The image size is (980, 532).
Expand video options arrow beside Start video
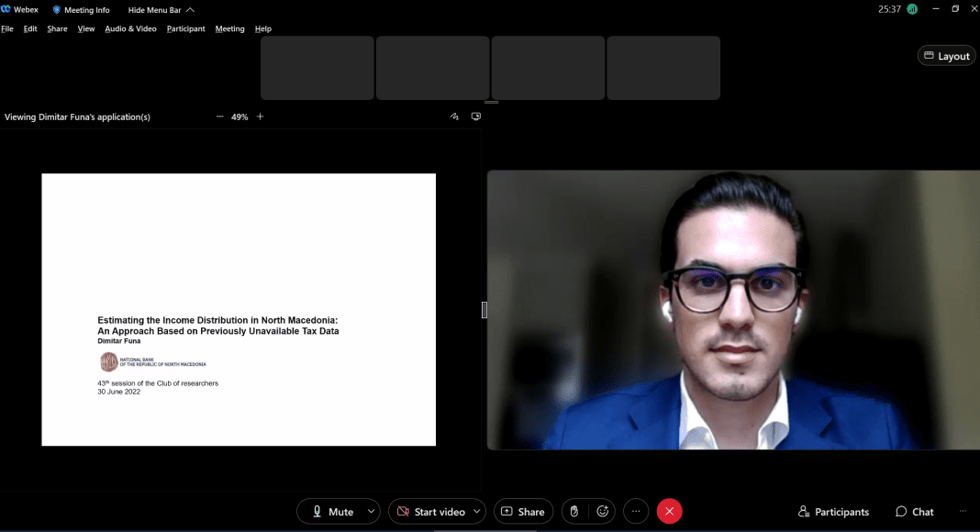(x=477, y=512)
